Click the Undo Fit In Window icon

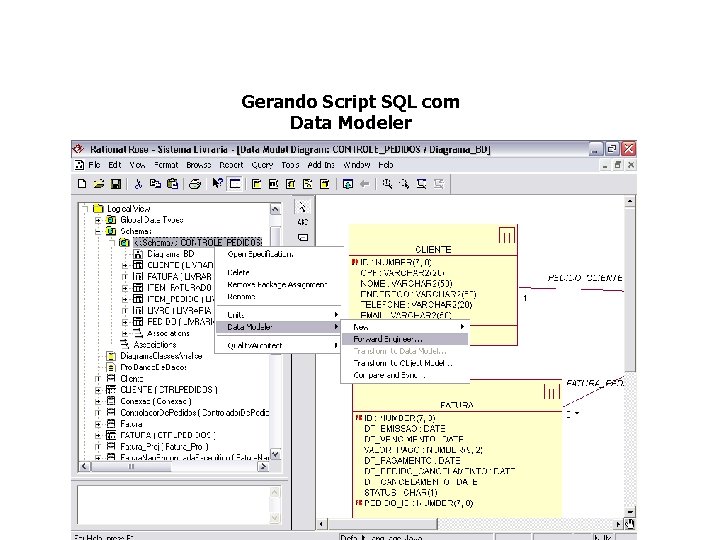[x=439, y=184]
